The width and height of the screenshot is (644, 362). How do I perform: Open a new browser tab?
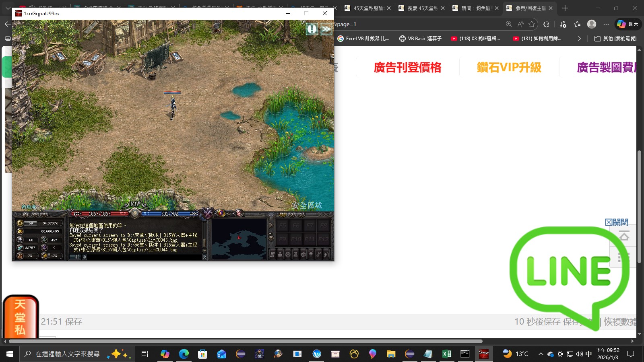pos(565,8)
